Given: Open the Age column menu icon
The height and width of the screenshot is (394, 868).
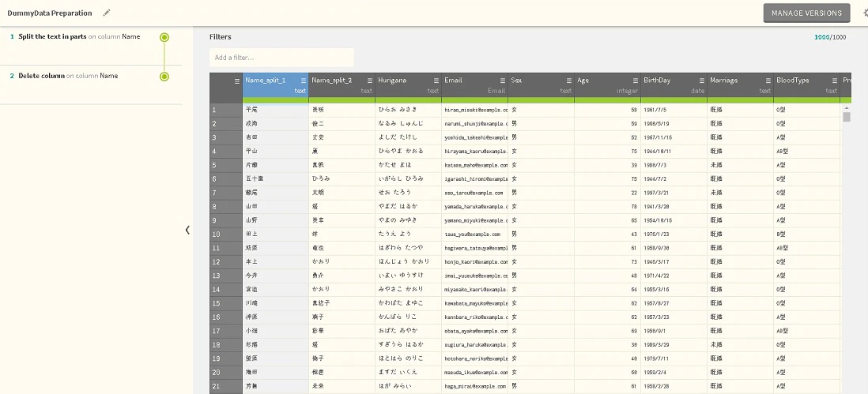Looking at the screenshot, I should coord(636,80).
